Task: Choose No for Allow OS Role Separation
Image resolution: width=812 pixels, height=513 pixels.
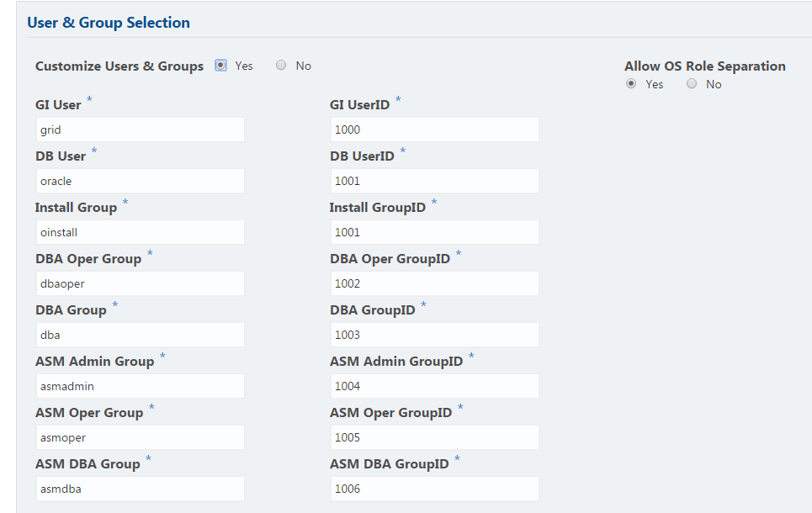Action: [692, 84]
